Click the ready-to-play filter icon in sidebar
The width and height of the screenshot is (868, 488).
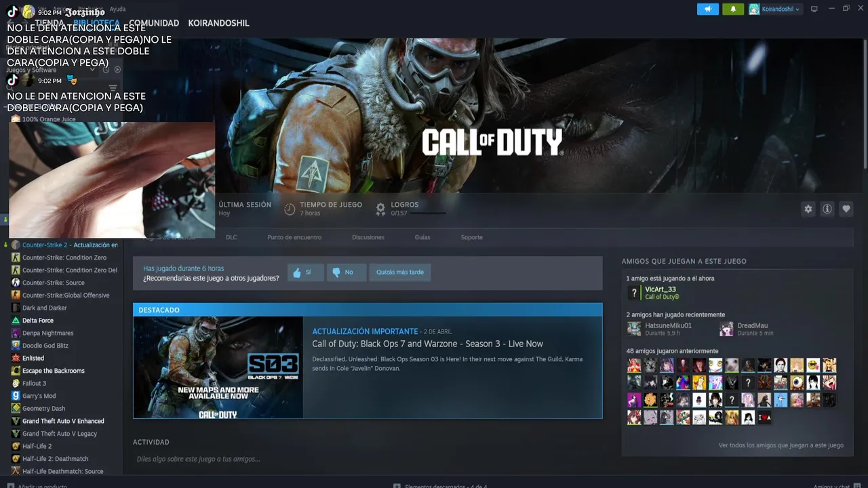point(117,70)
